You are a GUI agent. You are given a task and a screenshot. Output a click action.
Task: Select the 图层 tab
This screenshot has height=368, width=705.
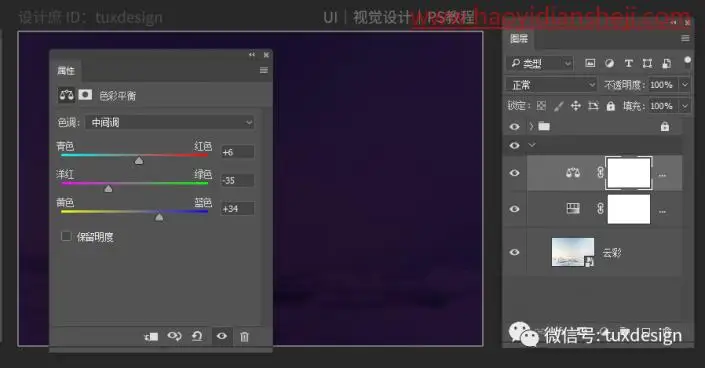tap(519, 39)
